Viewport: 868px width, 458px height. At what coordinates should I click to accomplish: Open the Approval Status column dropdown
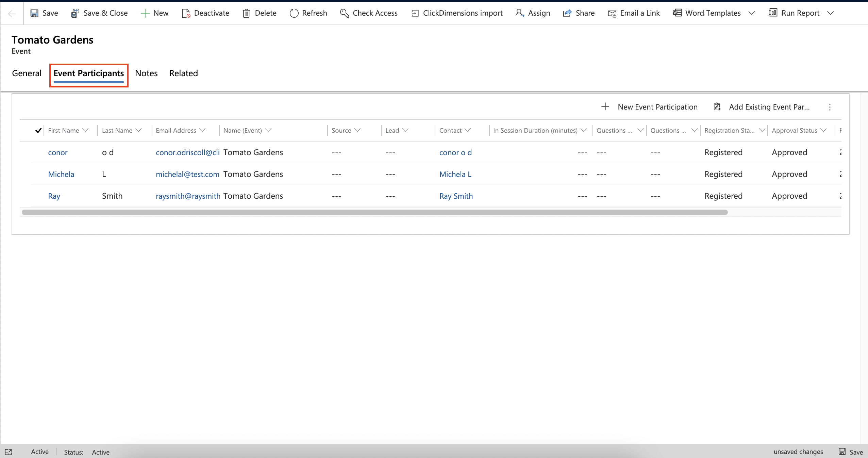point(823,130)
